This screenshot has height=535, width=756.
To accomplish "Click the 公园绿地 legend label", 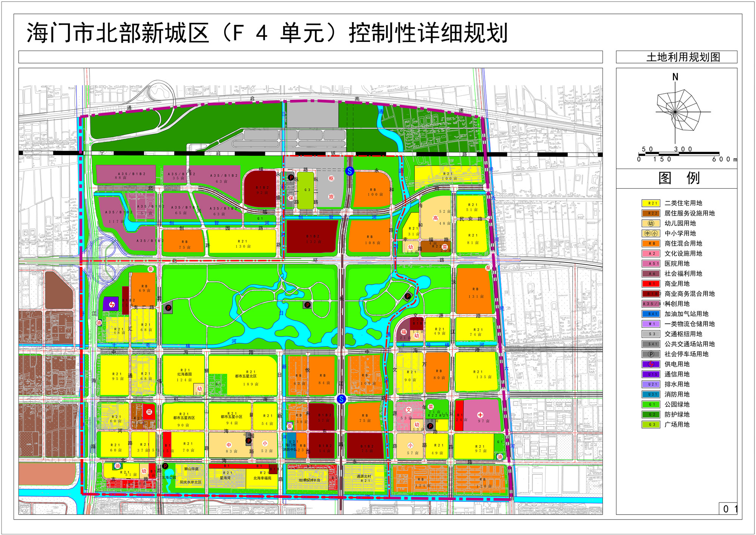I will pos(677,405).
